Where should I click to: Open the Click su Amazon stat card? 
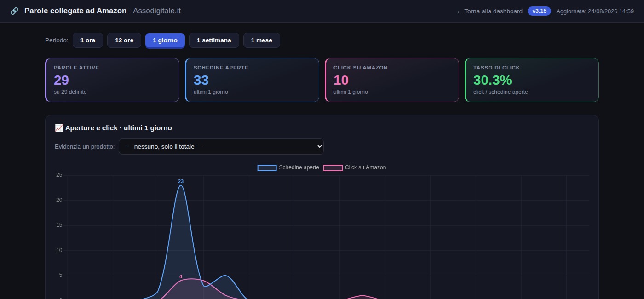pos(392,80)
